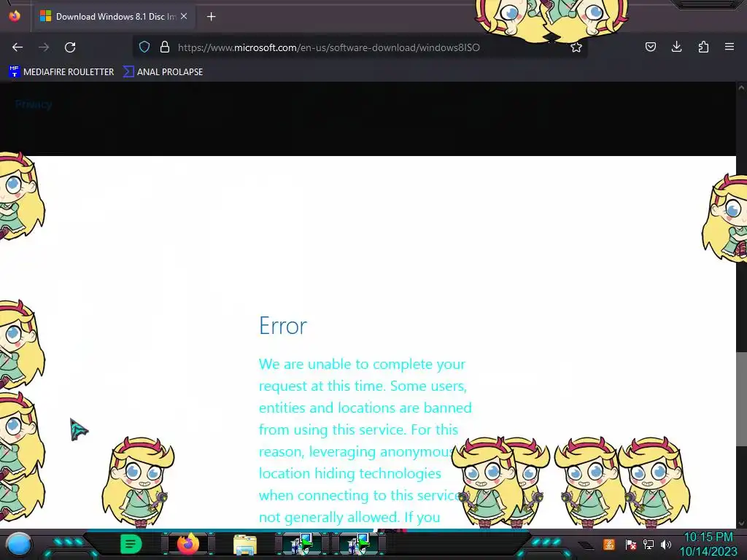Viewport: 747px width, 560px height.
Task: Click text 'We are unable to complete your'
Action: pyautogui.click(x=362, y=365)
